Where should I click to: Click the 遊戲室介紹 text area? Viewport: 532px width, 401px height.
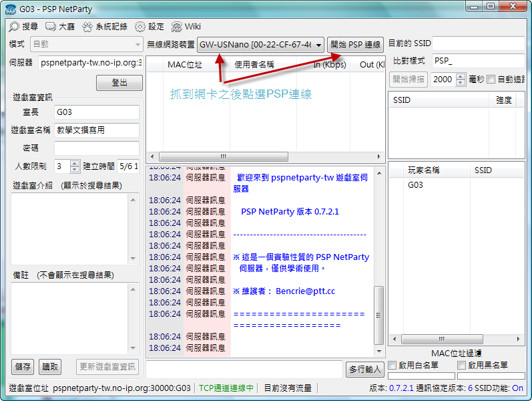(x=70, y=229)
